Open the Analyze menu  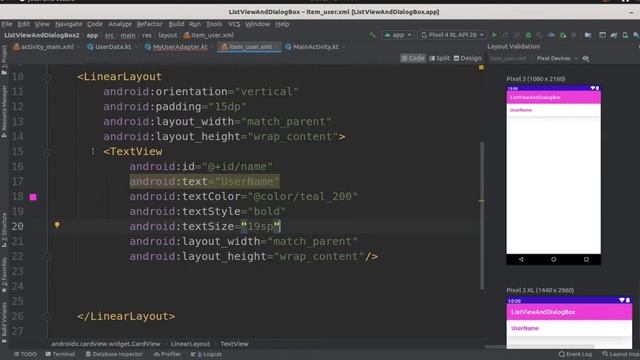pyautogui.click(x=120, y=24)
